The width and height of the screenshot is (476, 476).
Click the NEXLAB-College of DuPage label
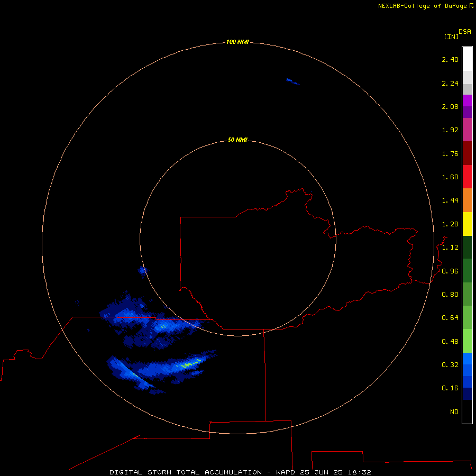pyautogui.click(x=422, y=6)
